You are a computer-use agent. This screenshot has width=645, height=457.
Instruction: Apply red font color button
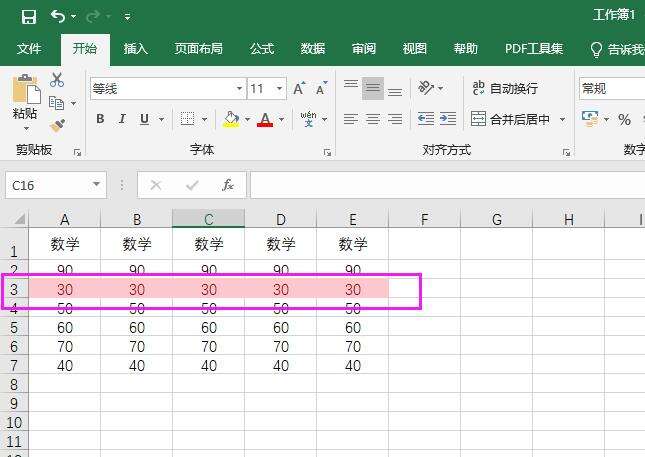pyautogui.click(x=265, y=119)
